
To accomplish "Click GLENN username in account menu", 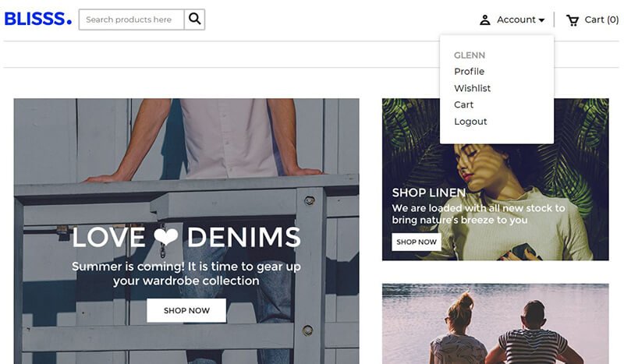I will tap(470, 55).
